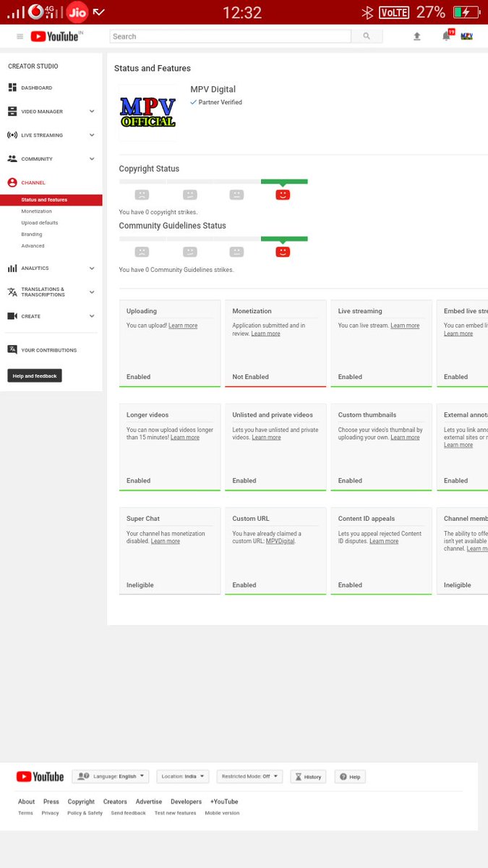
Task: Click the red smiley copyright status face
Action: [x=283, y=195]
